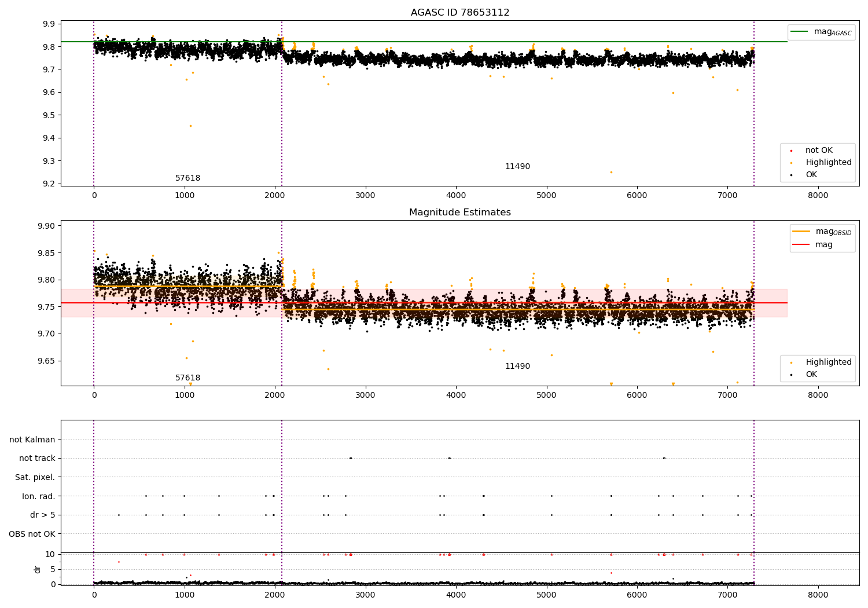Click 'OK' entry in the top plot legend
Viewport: 868px width, 608px height.
pyautogui.click(x=811, y=175)
